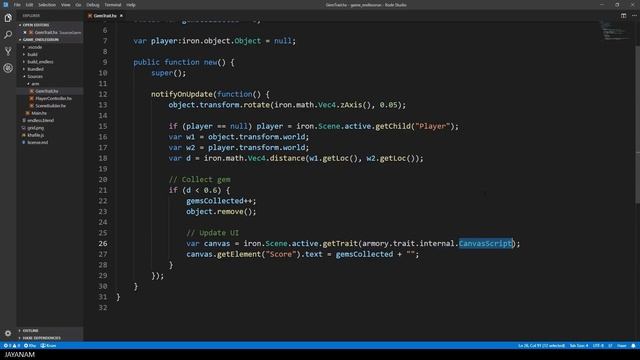The width and height of the screenshot is (640, 360).
Task: Click the Tab Size 4 status item
Action: tap(579, 346)
